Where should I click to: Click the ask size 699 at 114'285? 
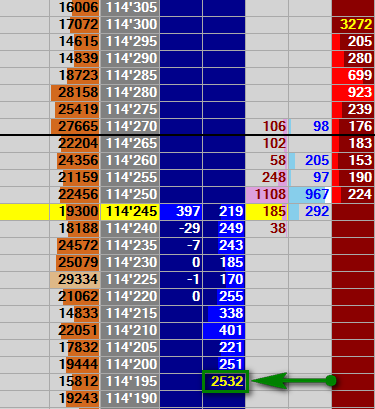point(354,75)
